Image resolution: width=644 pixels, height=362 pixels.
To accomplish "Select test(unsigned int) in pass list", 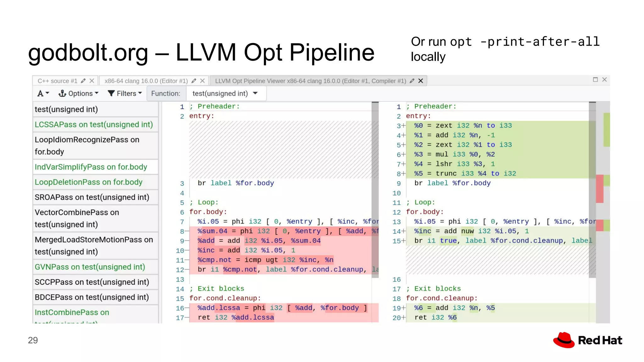I will click(96, 109).
